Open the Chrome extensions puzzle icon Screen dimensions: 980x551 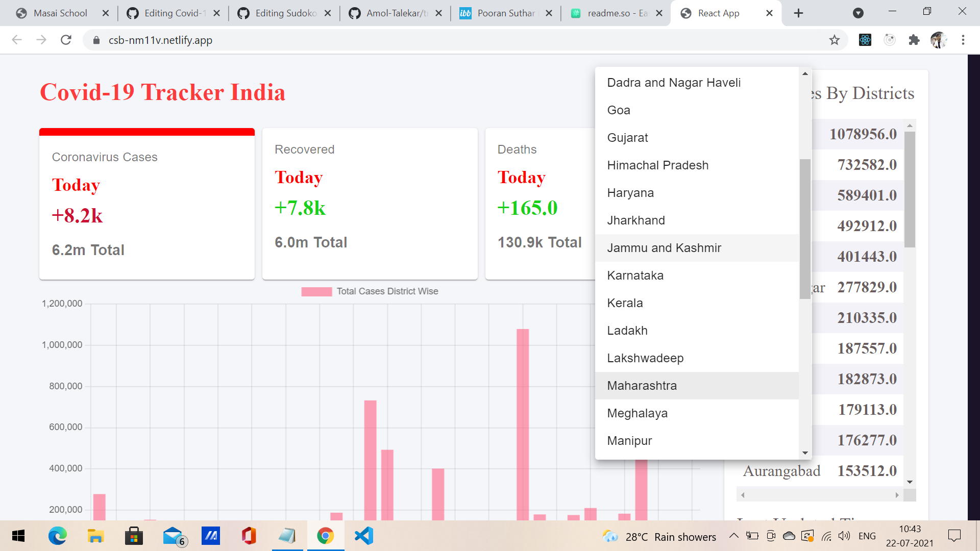[x=914, y=40]
